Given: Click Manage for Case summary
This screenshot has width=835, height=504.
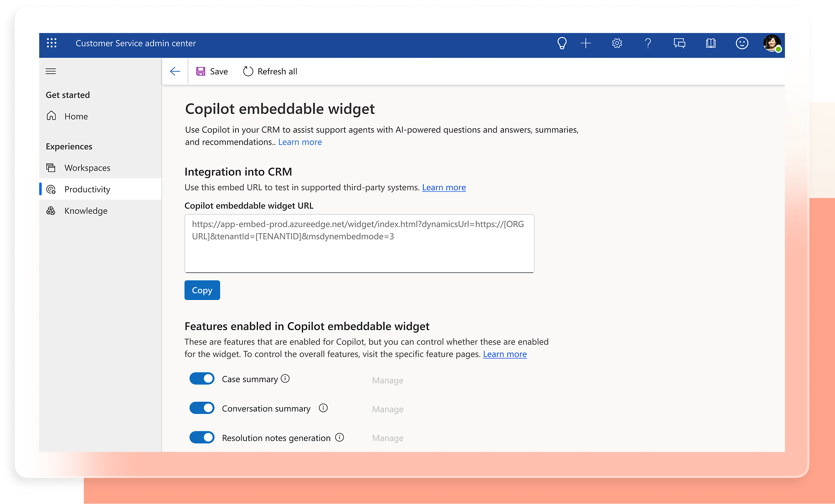Looking at the screenshot, I should pos(387,380).
